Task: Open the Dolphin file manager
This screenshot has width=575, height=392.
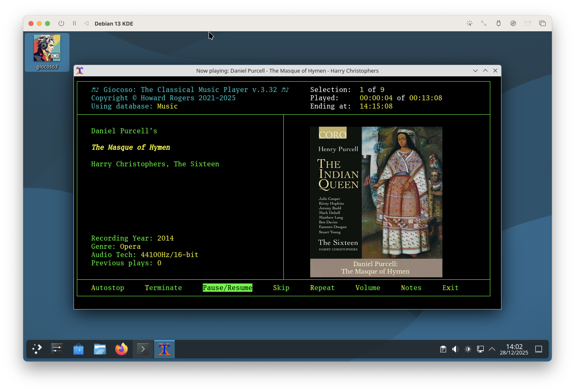Action: click(100, 349)
